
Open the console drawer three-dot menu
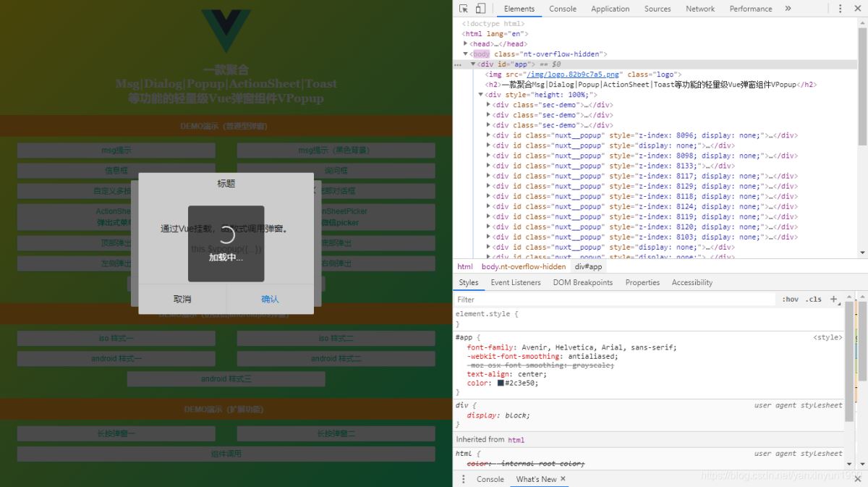464,479
